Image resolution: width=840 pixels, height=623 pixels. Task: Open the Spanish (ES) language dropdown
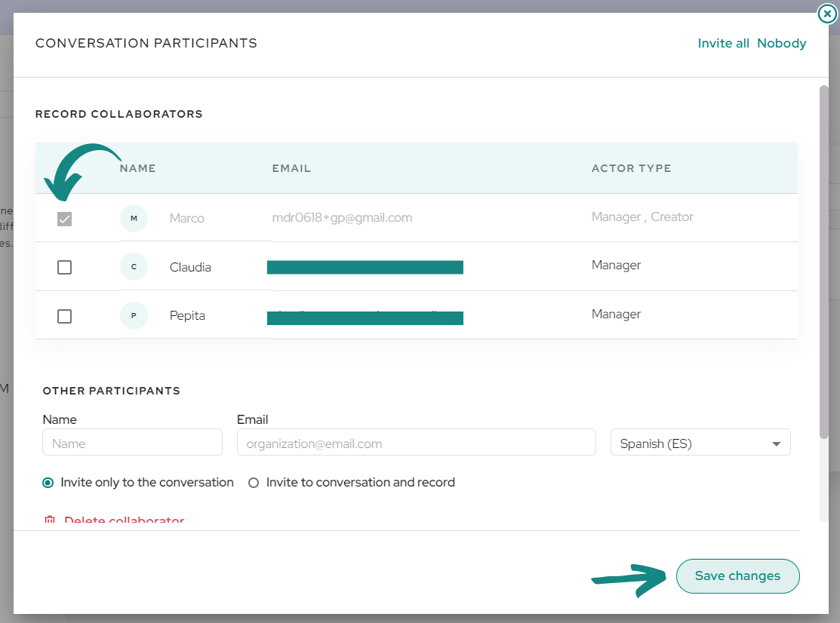(x=700, y=442)
